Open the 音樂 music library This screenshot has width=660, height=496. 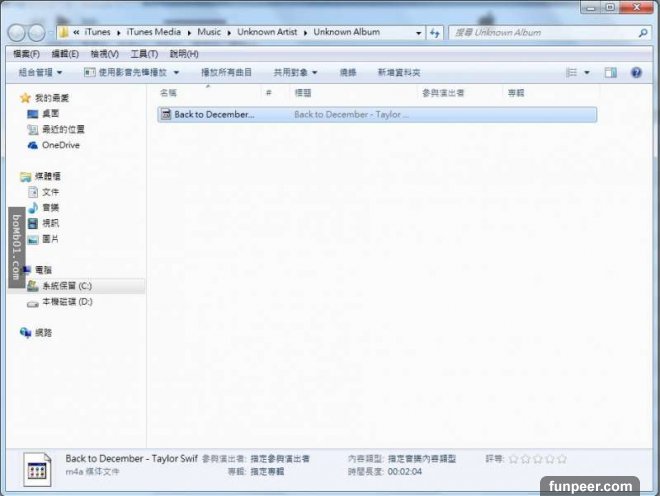tap(50, 207)
